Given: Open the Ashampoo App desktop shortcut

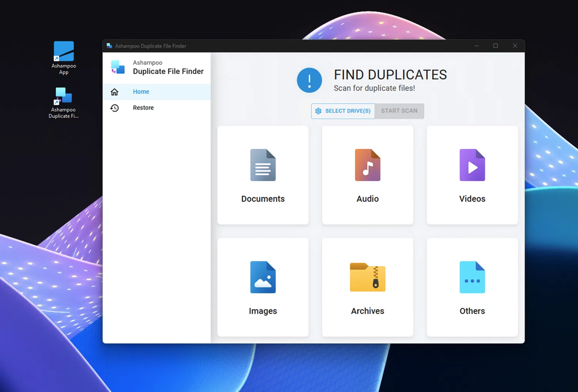Looking at the screenshot, I should point(64,58).
